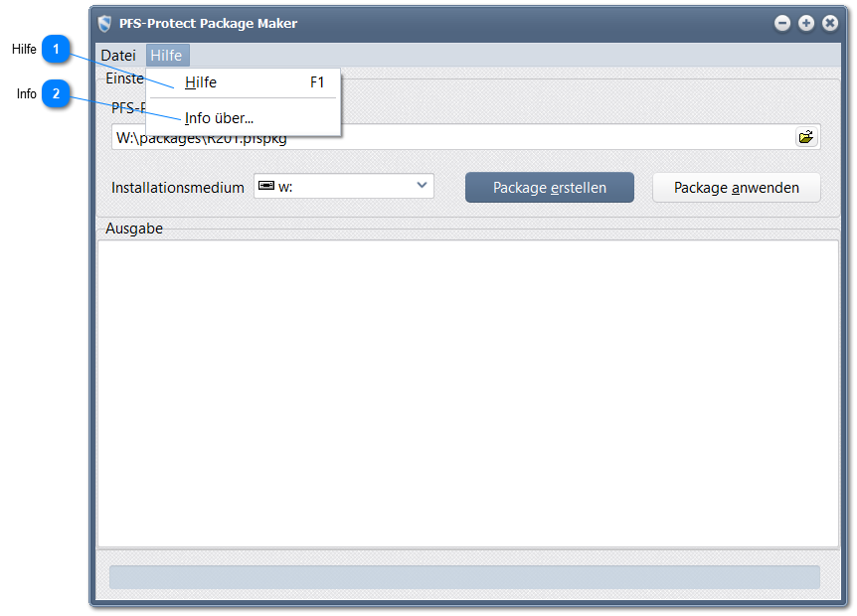Click the progress bar at the bottom
857x616 pixels.
tap(464, 577)
